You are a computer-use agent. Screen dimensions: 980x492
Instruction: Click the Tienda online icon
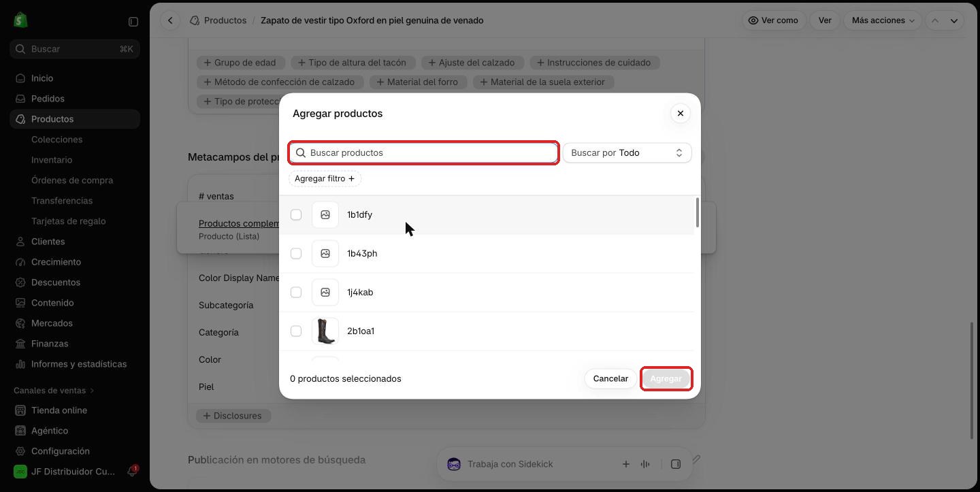tap(20, 410)
